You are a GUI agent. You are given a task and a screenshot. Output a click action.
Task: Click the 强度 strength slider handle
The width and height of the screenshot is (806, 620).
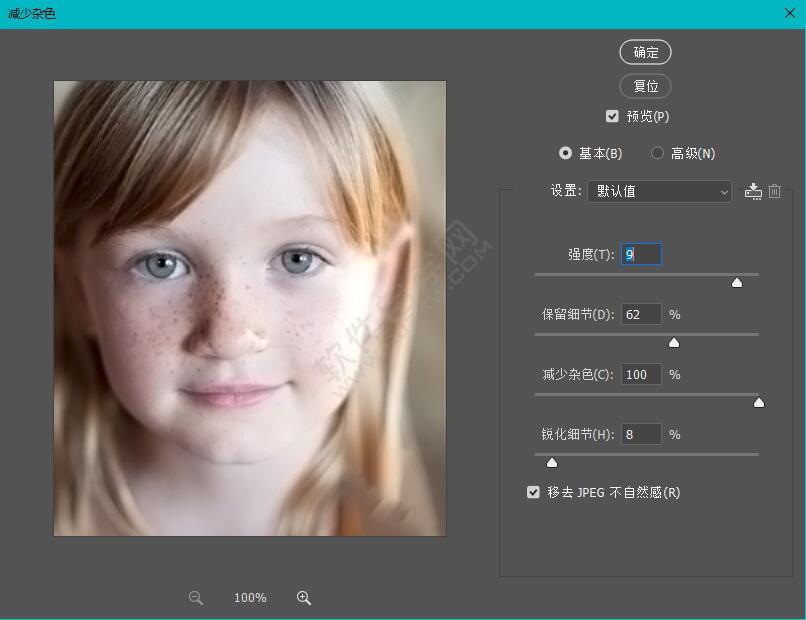[x=737, y=283]
